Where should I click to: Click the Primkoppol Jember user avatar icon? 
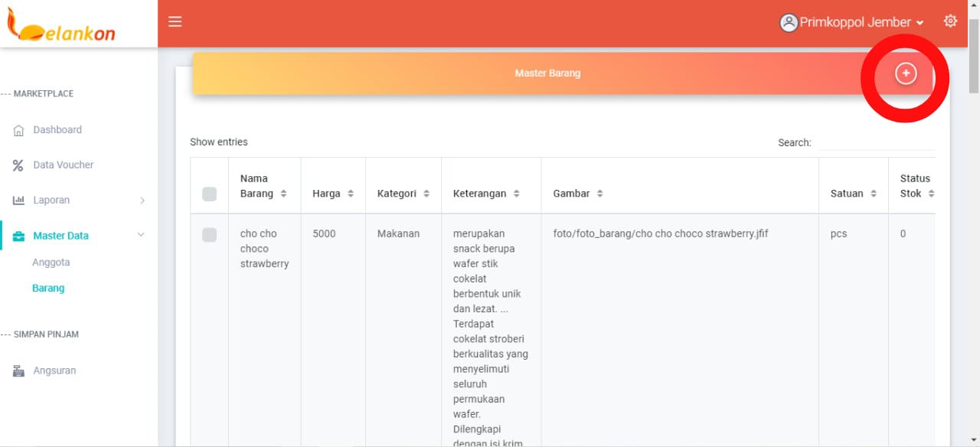pos(789,23)
